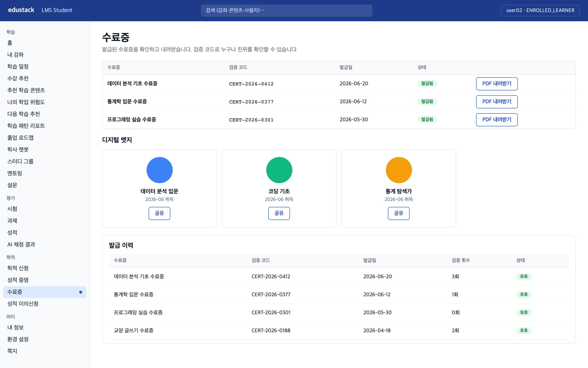Select 추천 학습 콘텐츠 menu item
Screen dimensions: 588x368
pyautogui.click(x=45, y=90)
